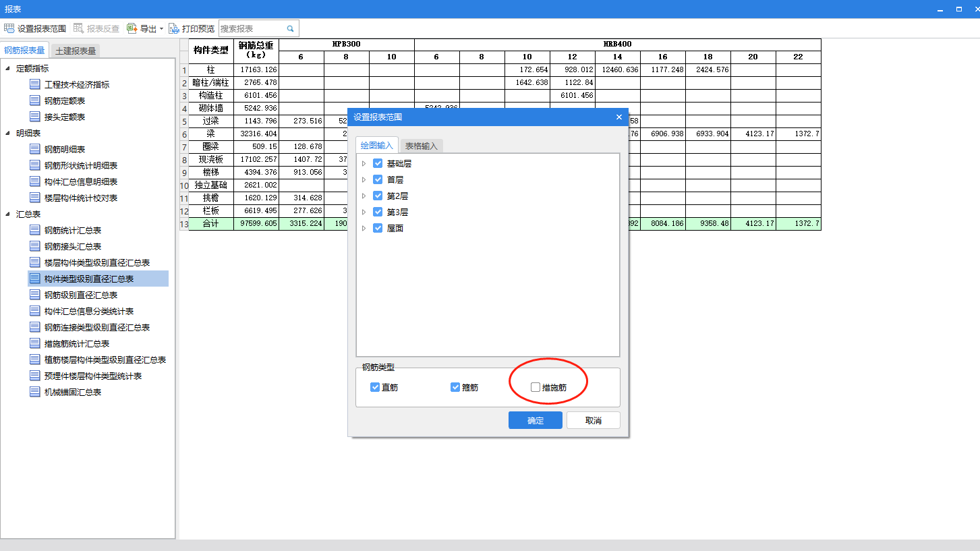Select the 独立基础 row label

(210, 185)
